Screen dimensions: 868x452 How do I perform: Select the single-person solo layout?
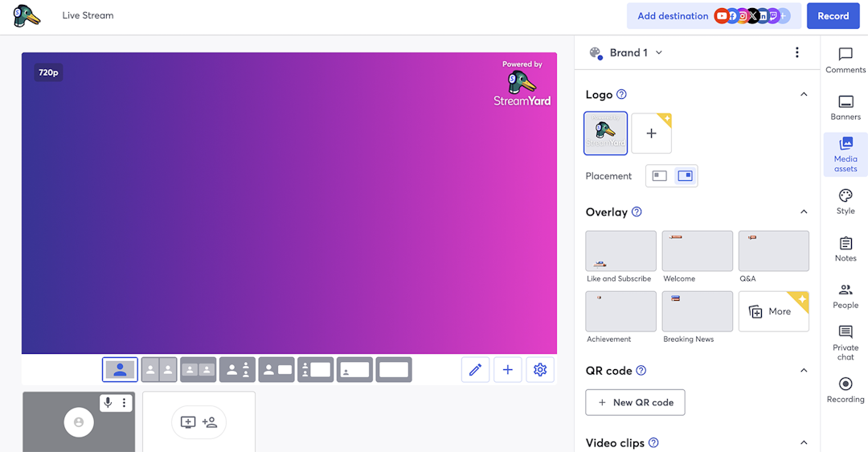[120, 369]
